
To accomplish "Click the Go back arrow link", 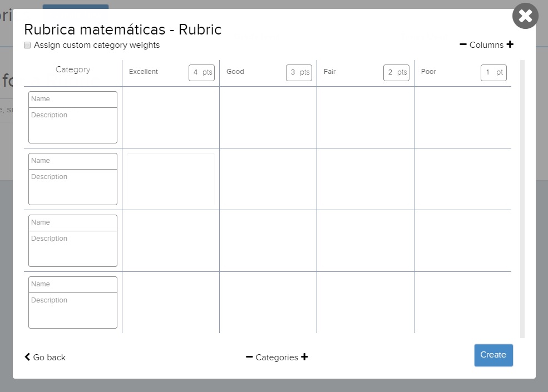I will (x=45, y=357).
